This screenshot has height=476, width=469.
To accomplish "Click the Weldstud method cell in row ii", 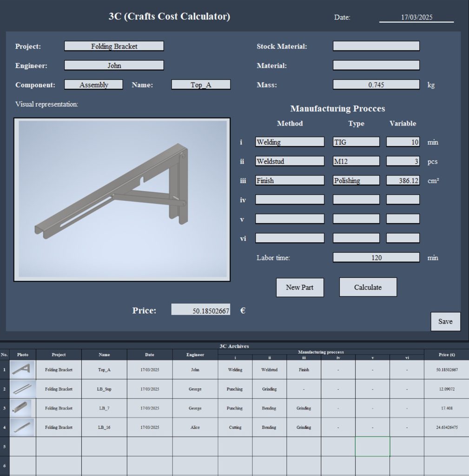I will [x=290, y=161].
